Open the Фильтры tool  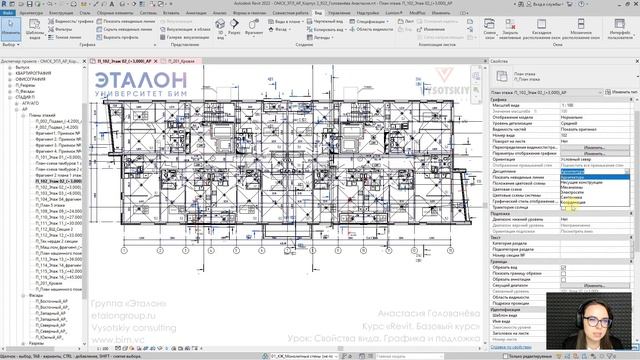pyautogui.click(x=60, y=29)
